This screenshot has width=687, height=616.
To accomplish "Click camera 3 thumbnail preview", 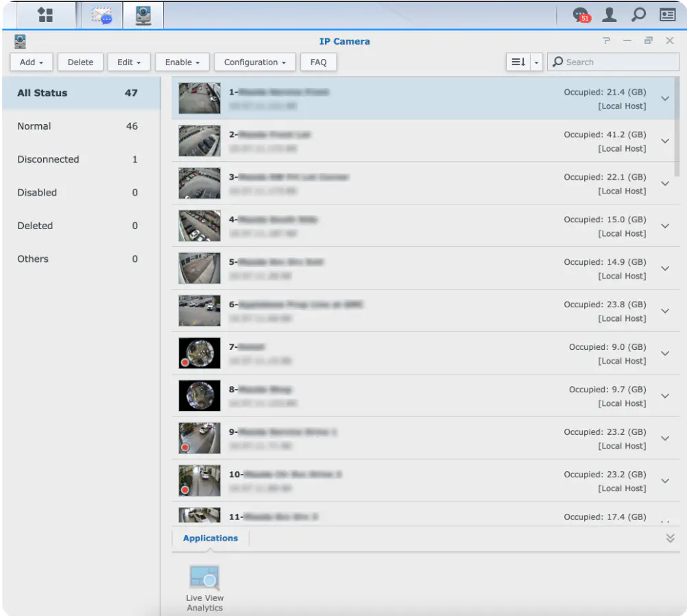I will [x=200, y=183].
